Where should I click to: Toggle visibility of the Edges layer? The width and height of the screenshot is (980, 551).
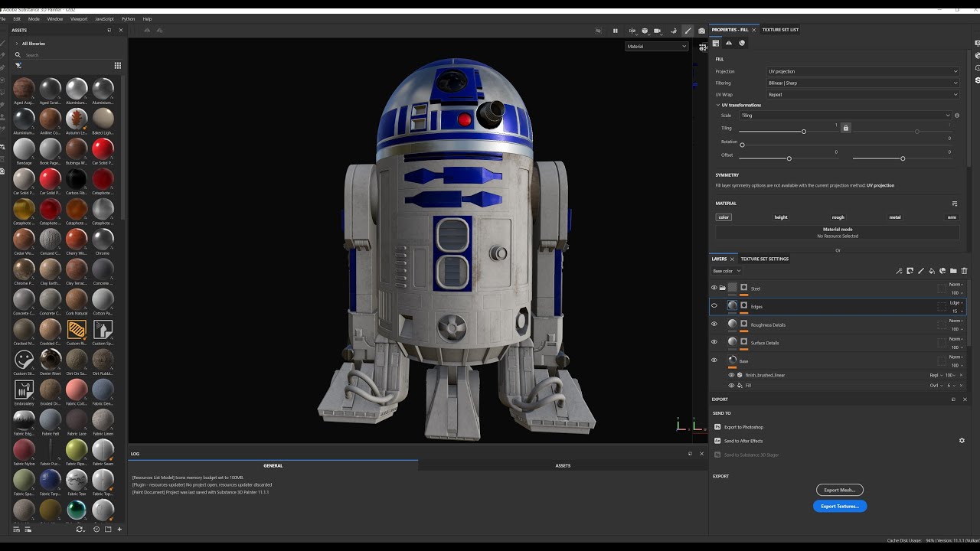pyautogui.click(x=714, y=306)
